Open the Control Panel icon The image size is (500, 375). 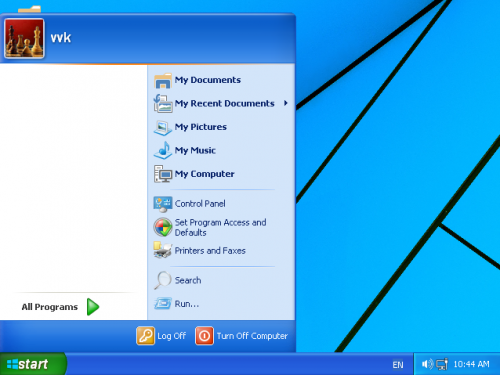163,204
